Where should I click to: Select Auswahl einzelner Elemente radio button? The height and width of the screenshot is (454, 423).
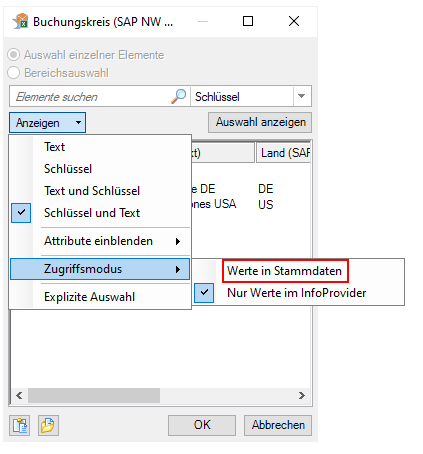(x=14, y=55)
